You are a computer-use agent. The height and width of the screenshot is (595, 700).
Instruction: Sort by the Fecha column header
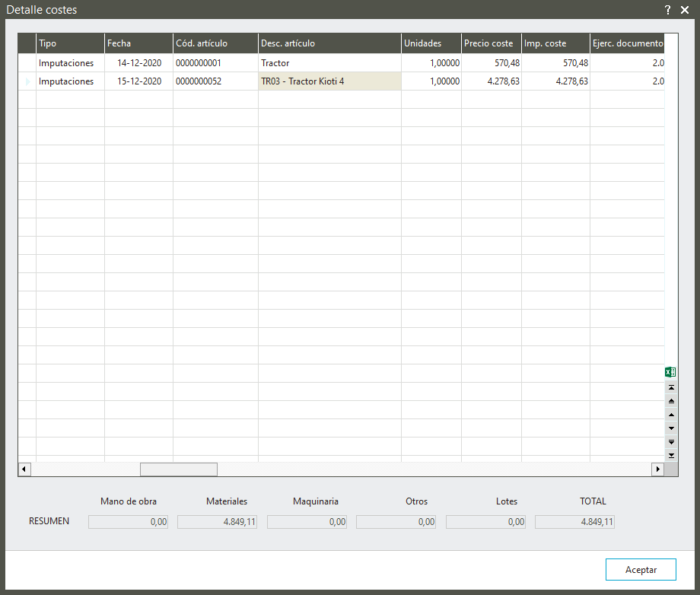pos(138,43)
